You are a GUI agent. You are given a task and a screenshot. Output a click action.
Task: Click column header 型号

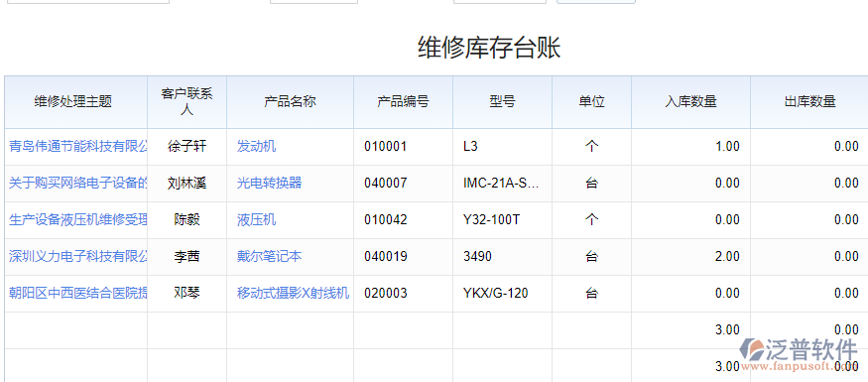pos(502,102)
